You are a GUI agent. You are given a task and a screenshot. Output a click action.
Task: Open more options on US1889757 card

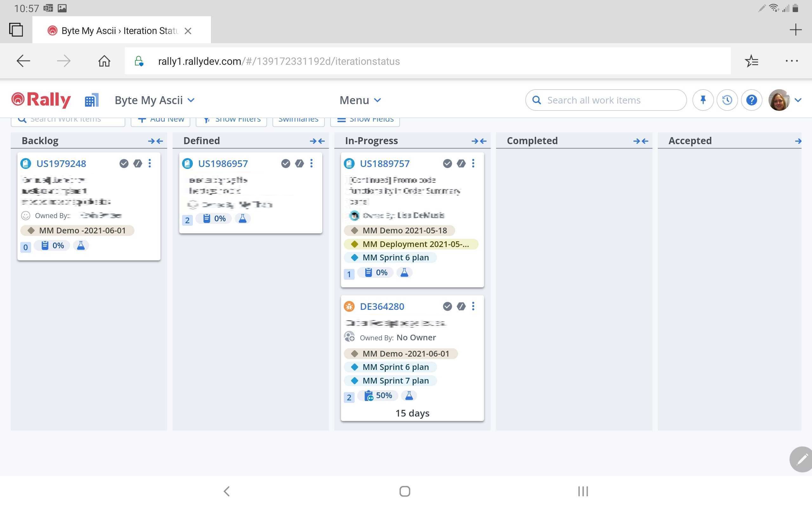pyautogui.click(x=473, y=163)
